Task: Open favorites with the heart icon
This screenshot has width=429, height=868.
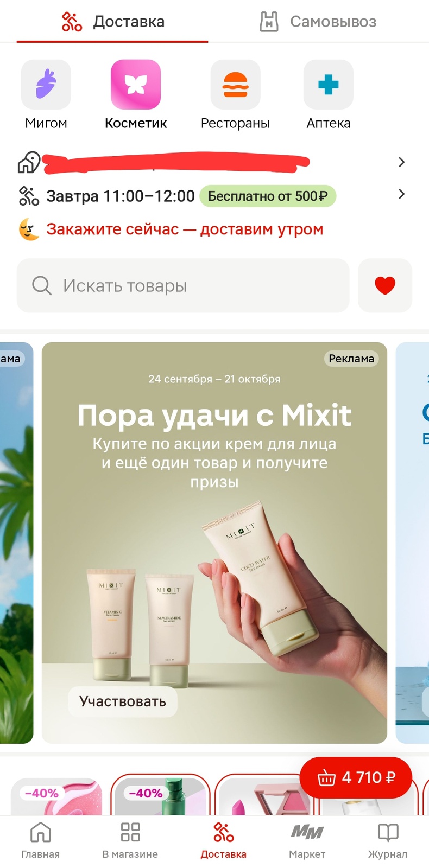Action: [385, 285]
